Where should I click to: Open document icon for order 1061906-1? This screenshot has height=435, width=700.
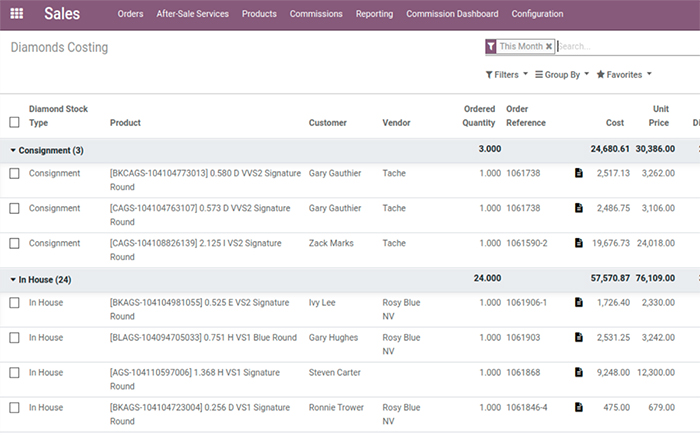[x=579, y=302]
